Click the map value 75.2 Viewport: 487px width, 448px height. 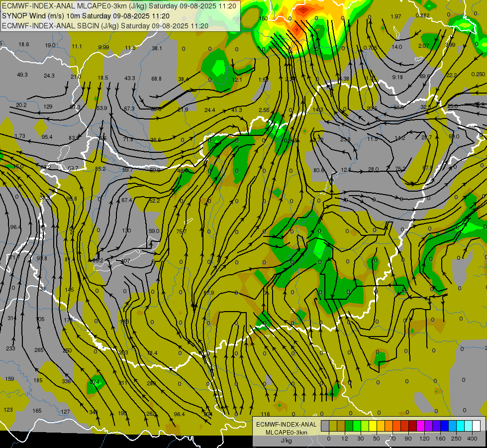tap(400, 169)
